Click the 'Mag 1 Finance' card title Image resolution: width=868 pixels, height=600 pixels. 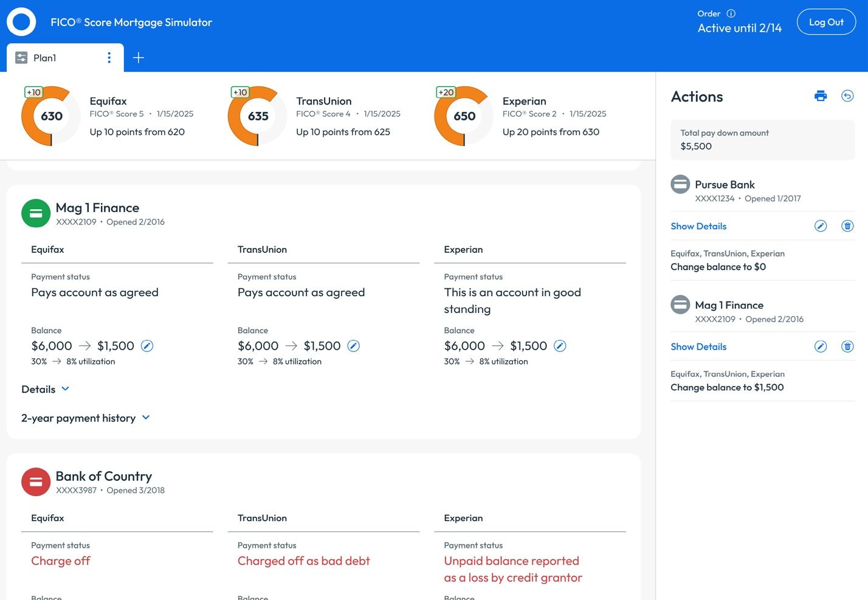[97, 208]
